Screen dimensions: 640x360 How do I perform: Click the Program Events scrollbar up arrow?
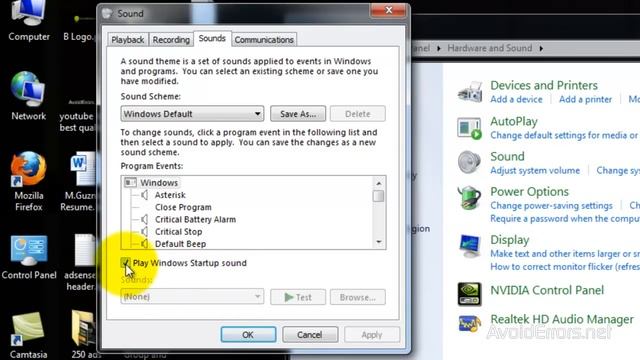(378, 183)
